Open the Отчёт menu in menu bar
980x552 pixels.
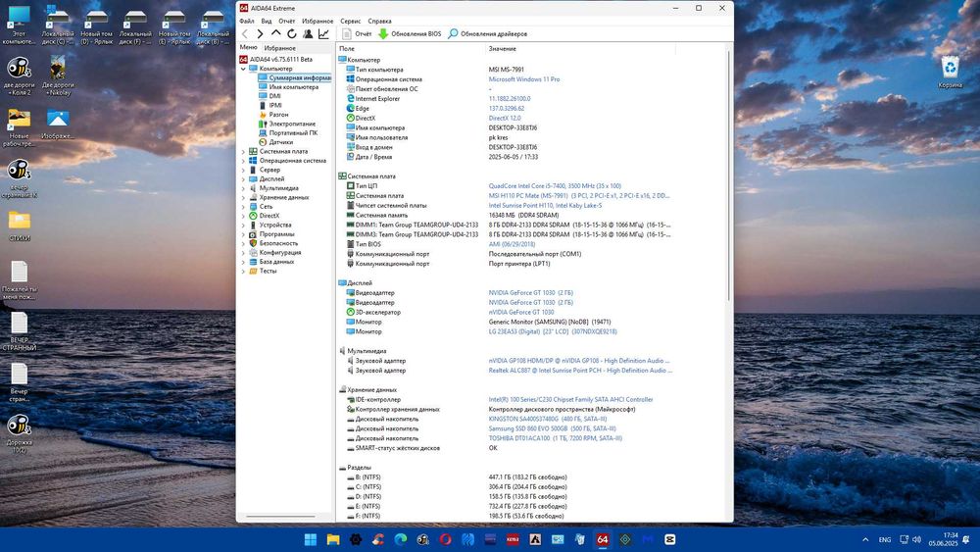(287, 21)
